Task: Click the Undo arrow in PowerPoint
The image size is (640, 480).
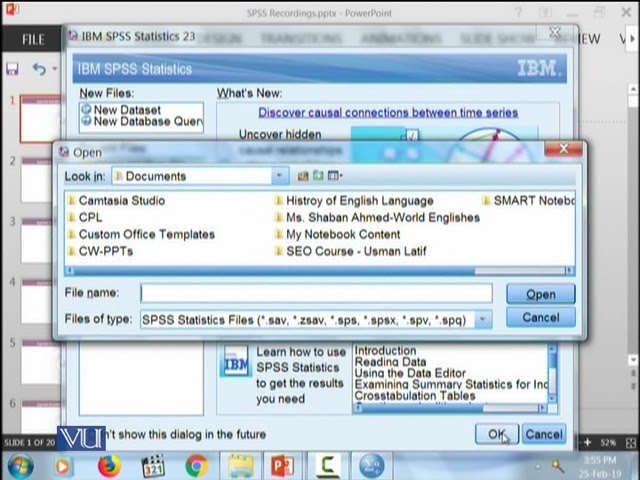Action: pos(39,69)
